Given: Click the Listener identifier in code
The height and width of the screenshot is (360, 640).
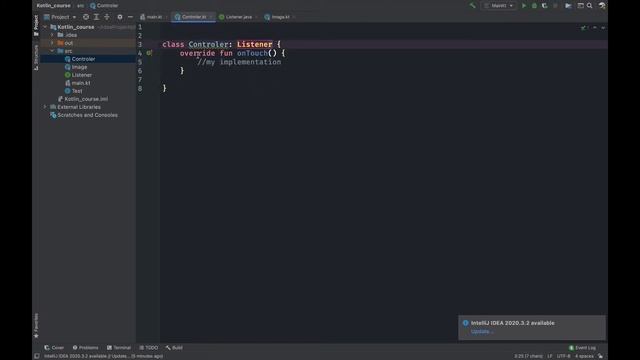Looking at the screenshot, I should point(254,44).
